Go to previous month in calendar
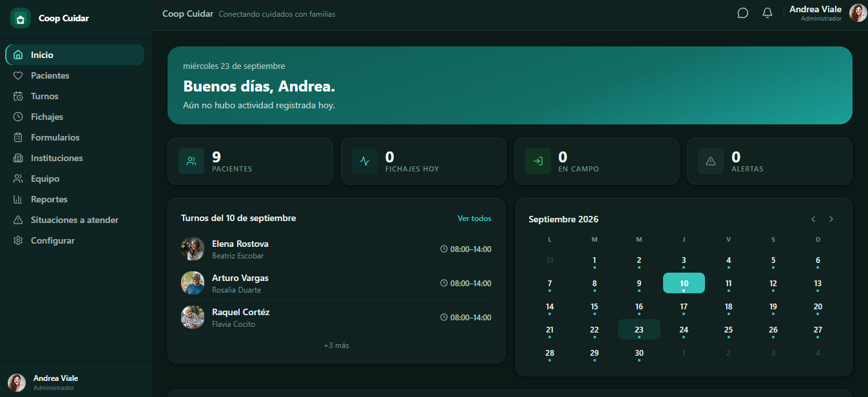This screenshot has width=868, height=397. click(813, 219)
